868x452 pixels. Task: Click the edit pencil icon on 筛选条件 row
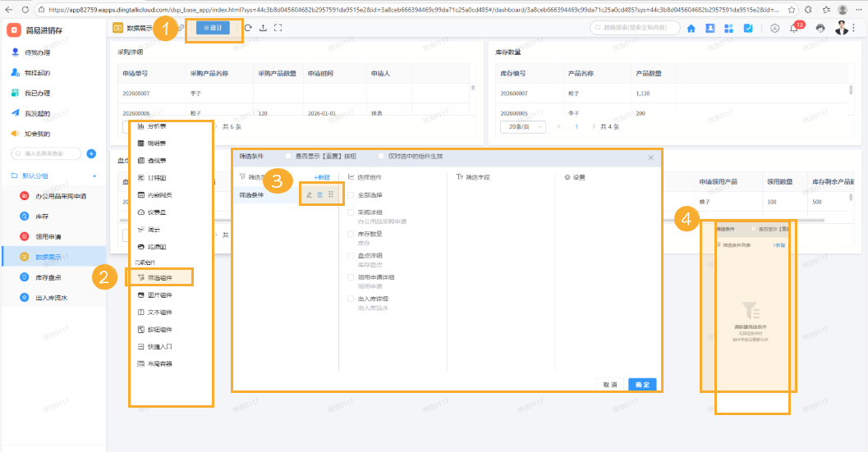point(310,194)
